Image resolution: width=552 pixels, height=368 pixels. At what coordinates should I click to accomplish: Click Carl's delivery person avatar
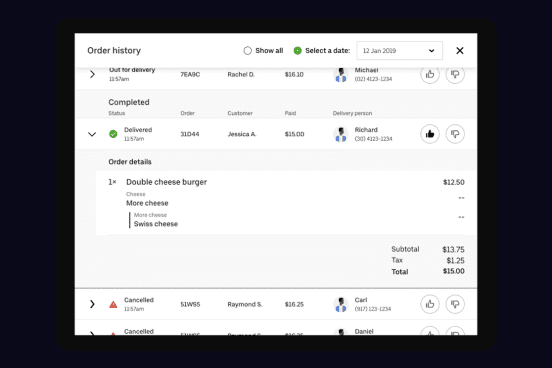tap(341, 304)
